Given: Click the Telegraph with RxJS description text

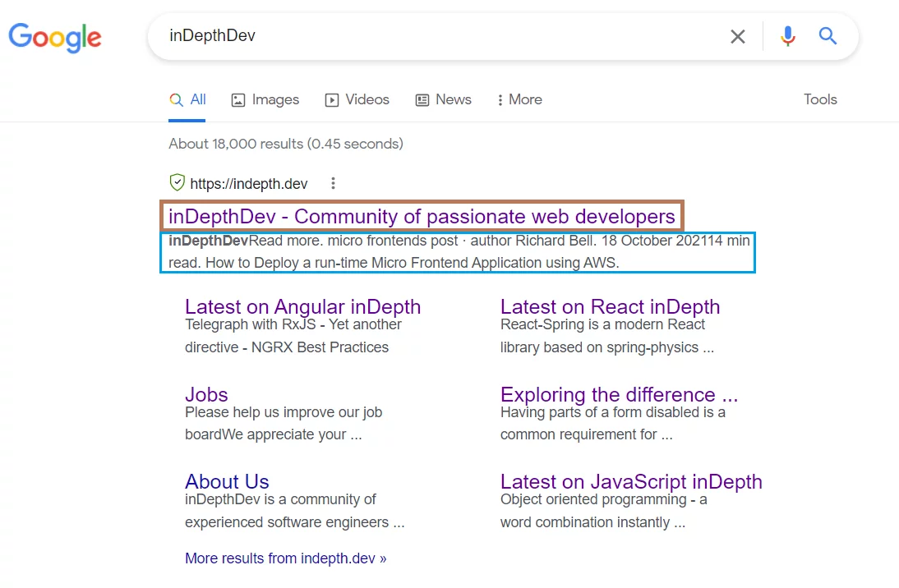Looking at the screenshot, I should (293, 336).
